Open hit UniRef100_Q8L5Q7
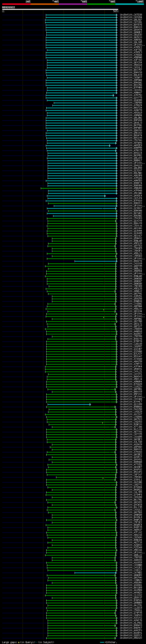The image size is (146, 644). 131,20
